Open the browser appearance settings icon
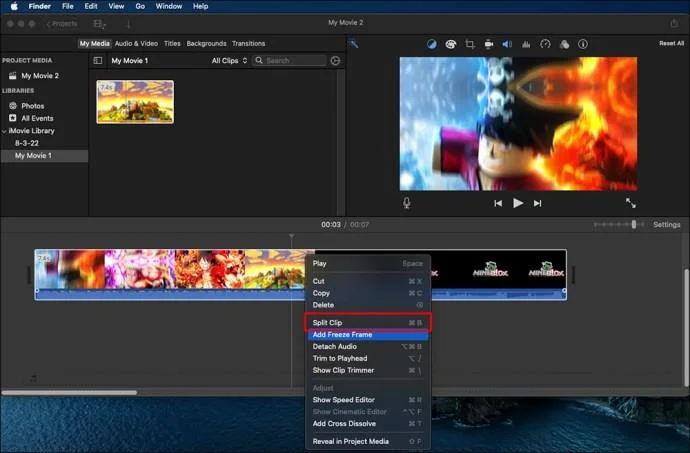Screen dimensions: 690x453 [x=335, y=60]
